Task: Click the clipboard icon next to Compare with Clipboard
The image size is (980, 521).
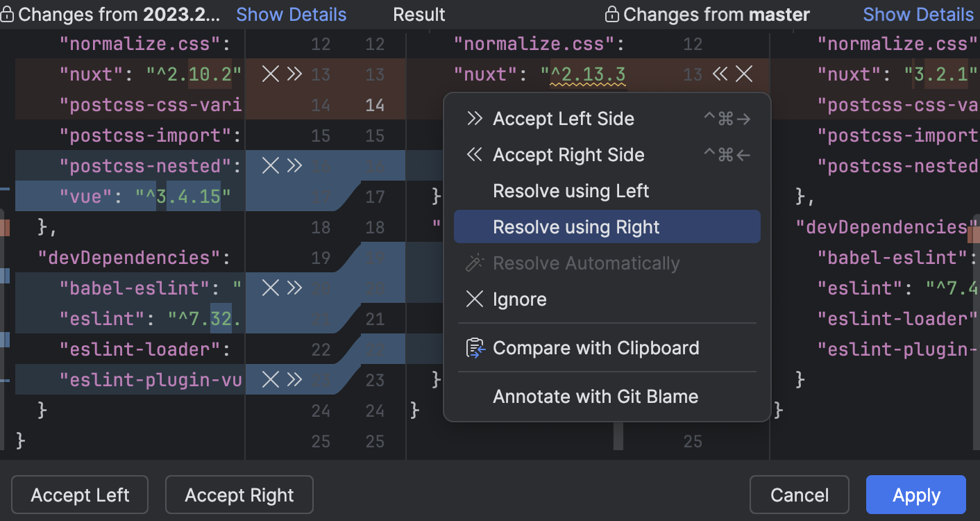Action: click(x=474, y=347)
